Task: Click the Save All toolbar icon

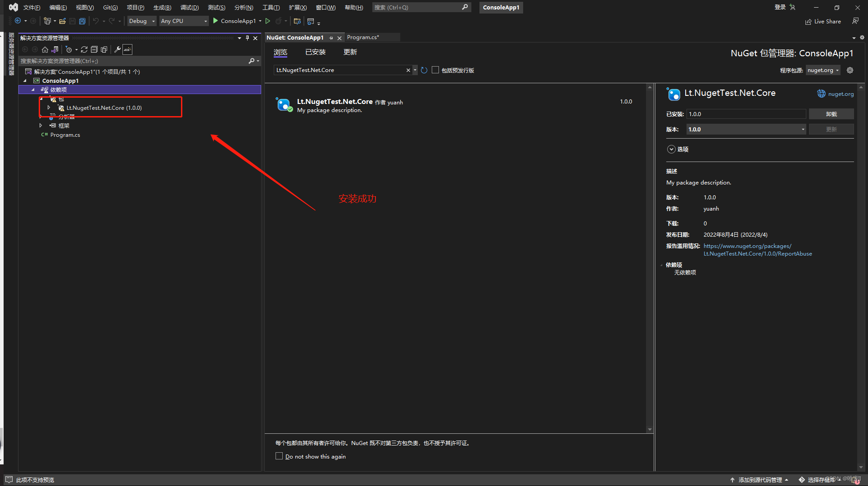Action: tap(82, 21)
